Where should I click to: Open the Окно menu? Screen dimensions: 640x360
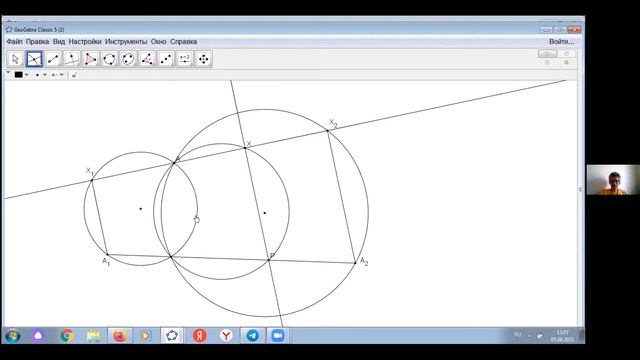point(158,42)
